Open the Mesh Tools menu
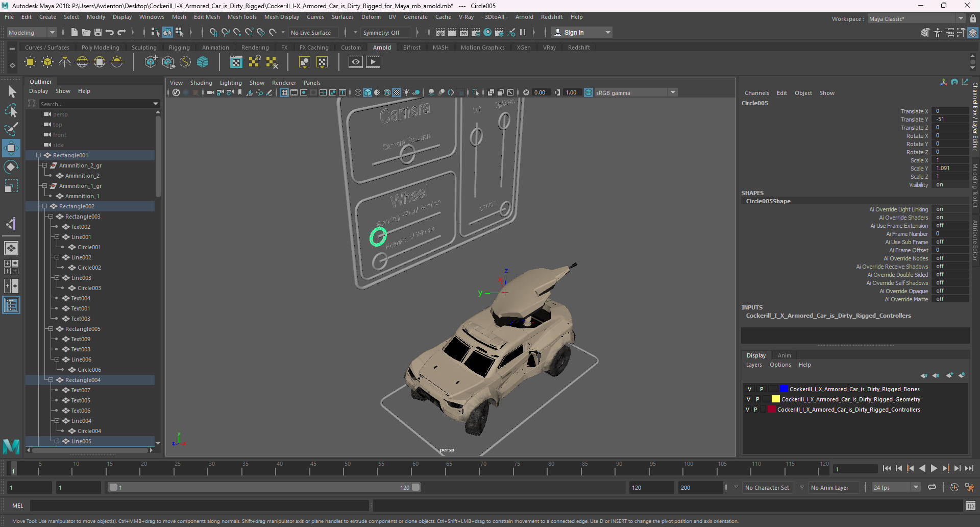980x527 pixels. [x=242, y=17]
